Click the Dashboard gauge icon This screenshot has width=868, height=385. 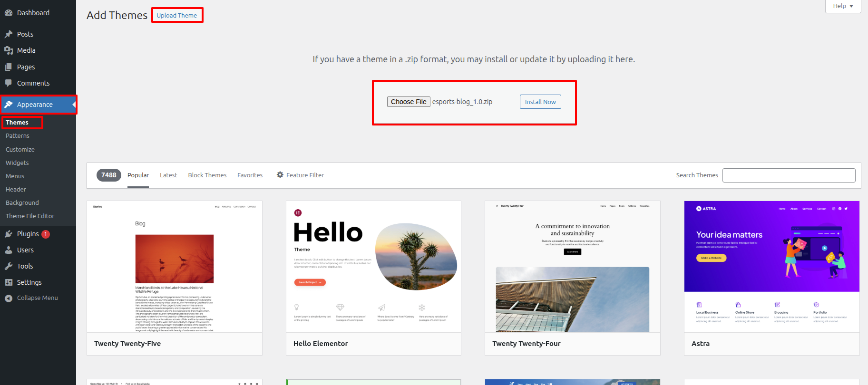[9, 13]
